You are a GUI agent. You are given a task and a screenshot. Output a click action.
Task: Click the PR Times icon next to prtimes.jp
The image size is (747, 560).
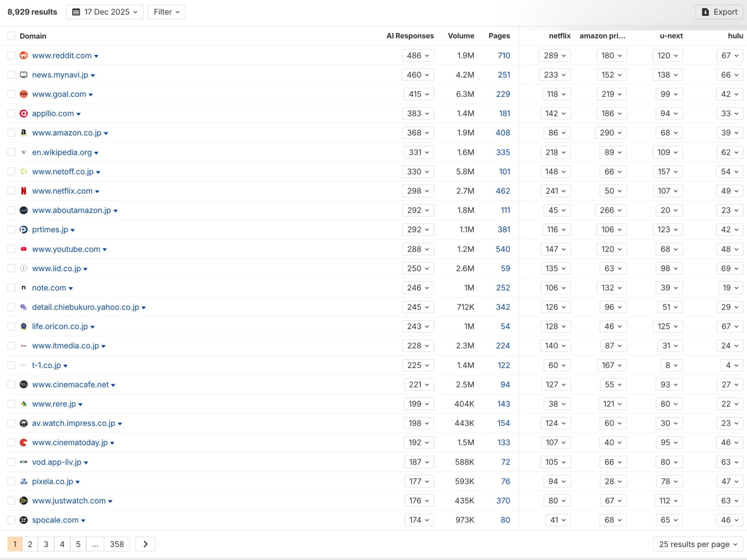tap(23, 229)
